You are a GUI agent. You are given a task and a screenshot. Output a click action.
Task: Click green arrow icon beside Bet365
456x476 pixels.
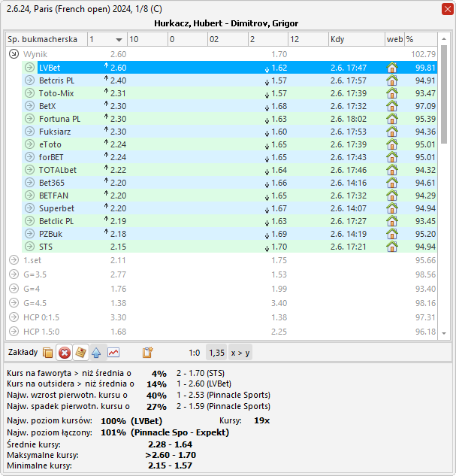(30, 183)
